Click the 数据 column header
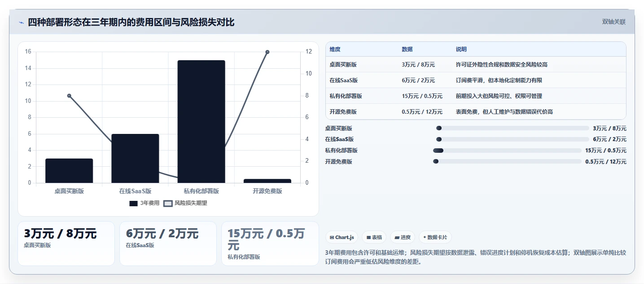The width and height of the screenshot is (644, 284). (407, 49)
